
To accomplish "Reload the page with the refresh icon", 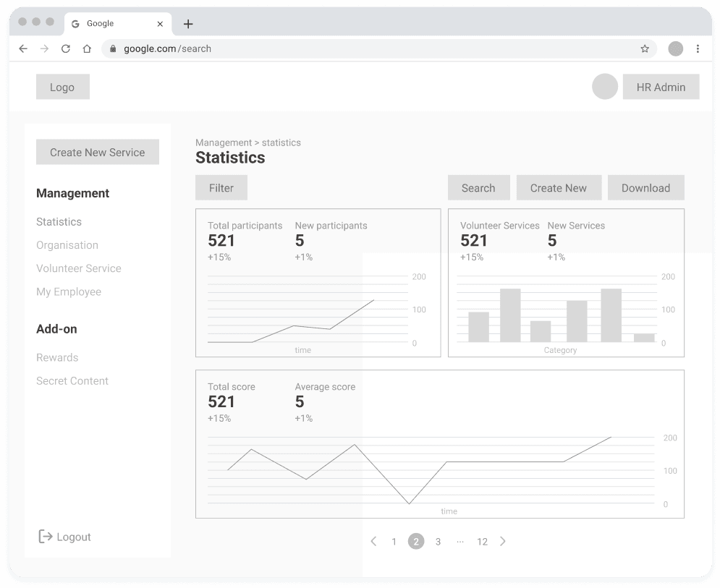I will [66, 48].
